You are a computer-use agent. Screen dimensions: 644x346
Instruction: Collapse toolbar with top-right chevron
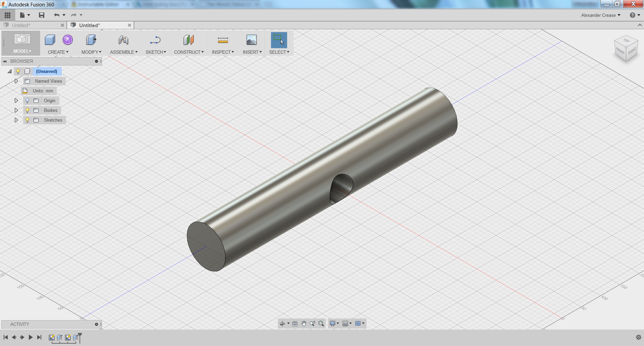(640, 25)
